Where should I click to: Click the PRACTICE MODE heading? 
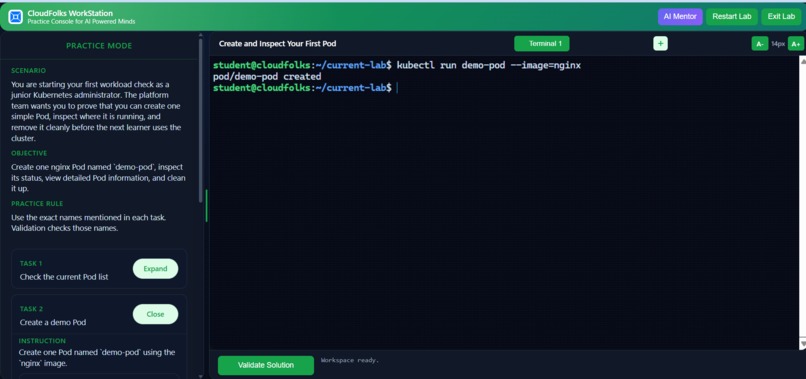[x=99, y=46]
